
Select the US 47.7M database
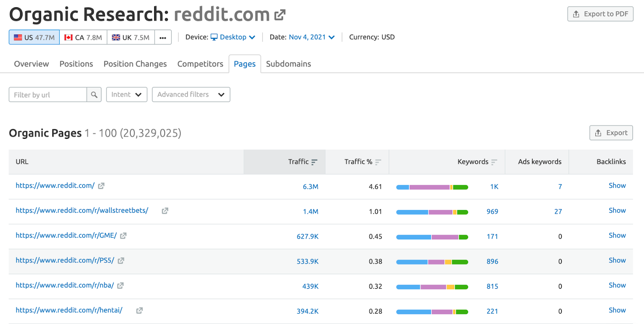pyautogui.click(x=34, y=37)
